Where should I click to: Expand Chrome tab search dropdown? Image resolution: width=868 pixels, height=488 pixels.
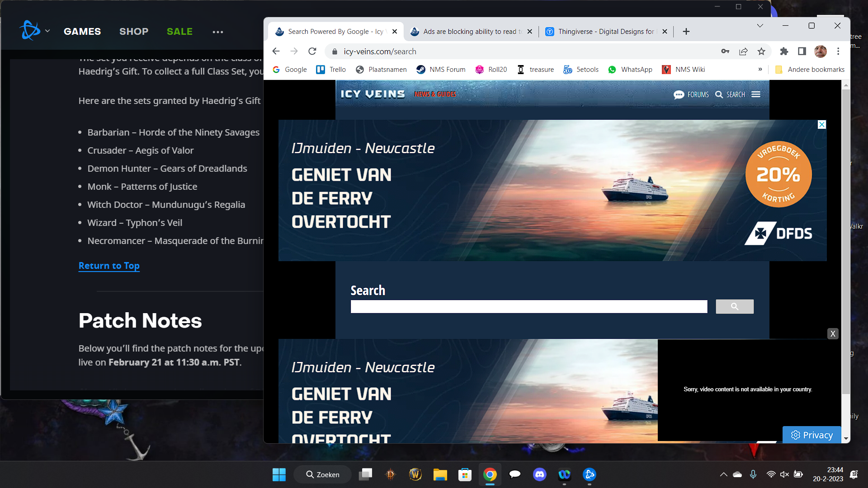(760, 26)
